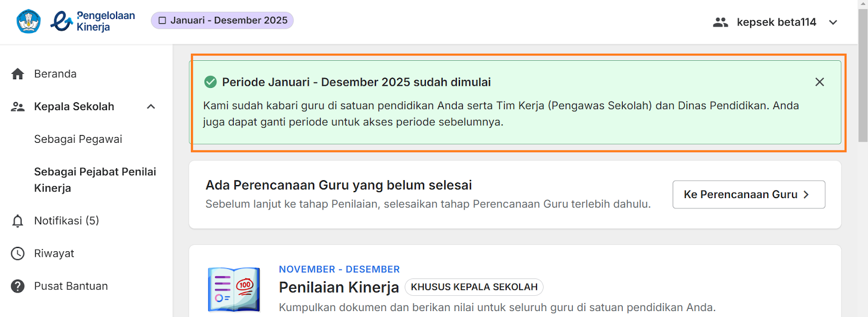Select the Beranda home icon
The width and height of the screenshot is (868, 317).
18,74
